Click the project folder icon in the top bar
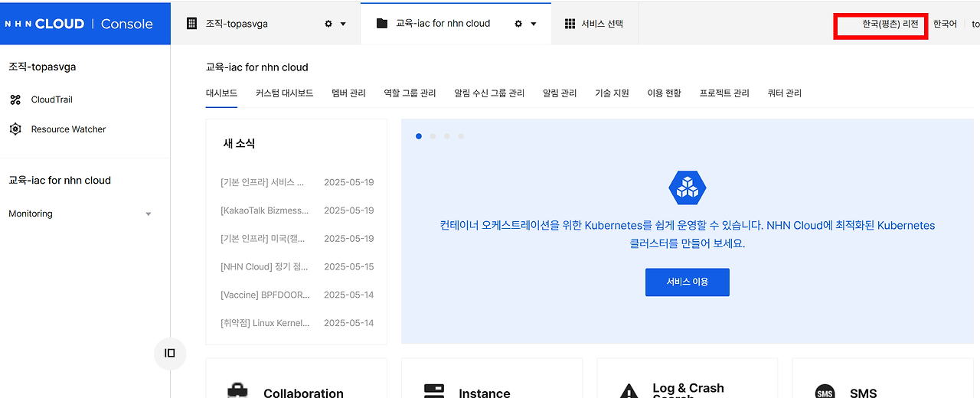This screenshot has width=980, height=398. [382, 24]
